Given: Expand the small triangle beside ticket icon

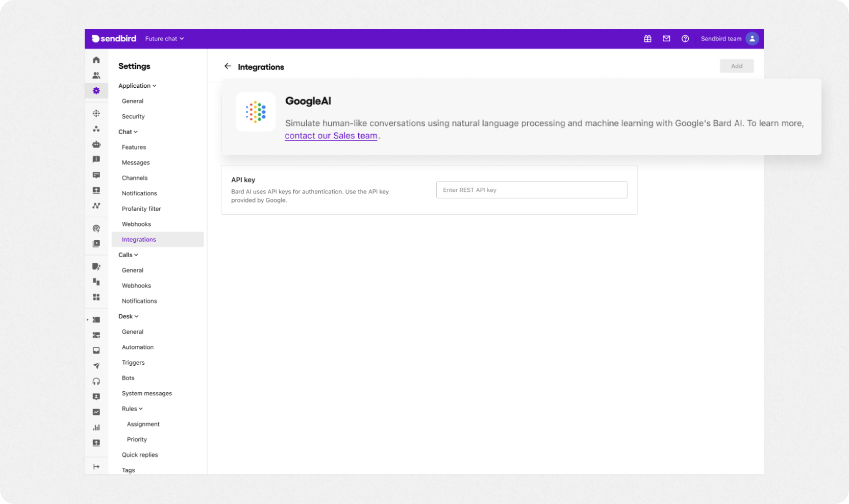Looking at the screenshot, I should tap(87, 320).
